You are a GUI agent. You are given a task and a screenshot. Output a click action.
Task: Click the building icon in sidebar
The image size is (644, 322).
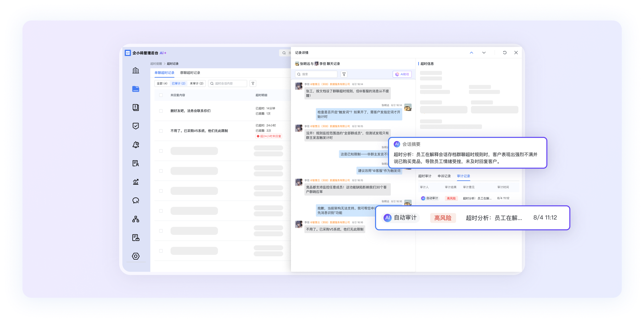click(x=136, y=70)
